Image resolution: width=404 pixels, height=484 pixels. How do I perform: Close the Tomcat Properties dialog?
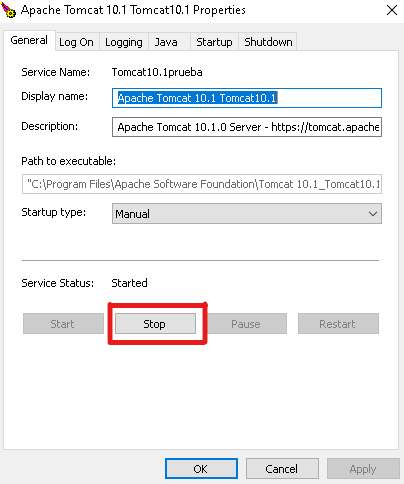pyautogui.click(x=392, y=10)
